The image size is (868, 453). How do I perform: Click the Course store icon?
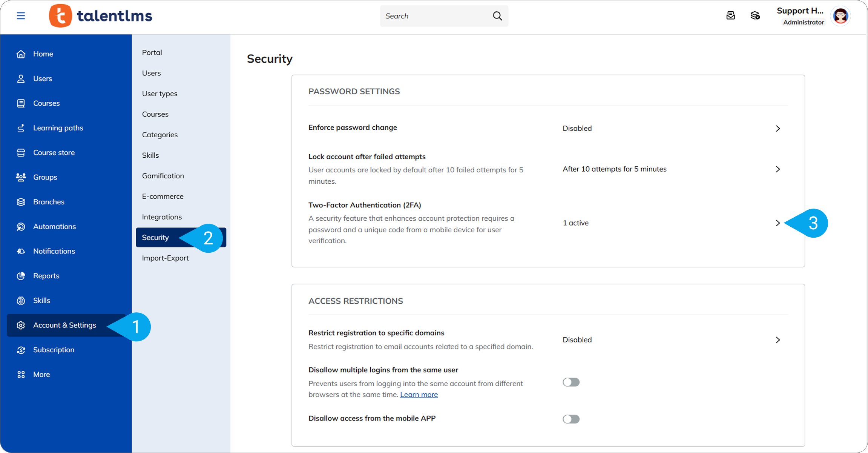coord(21,152)
